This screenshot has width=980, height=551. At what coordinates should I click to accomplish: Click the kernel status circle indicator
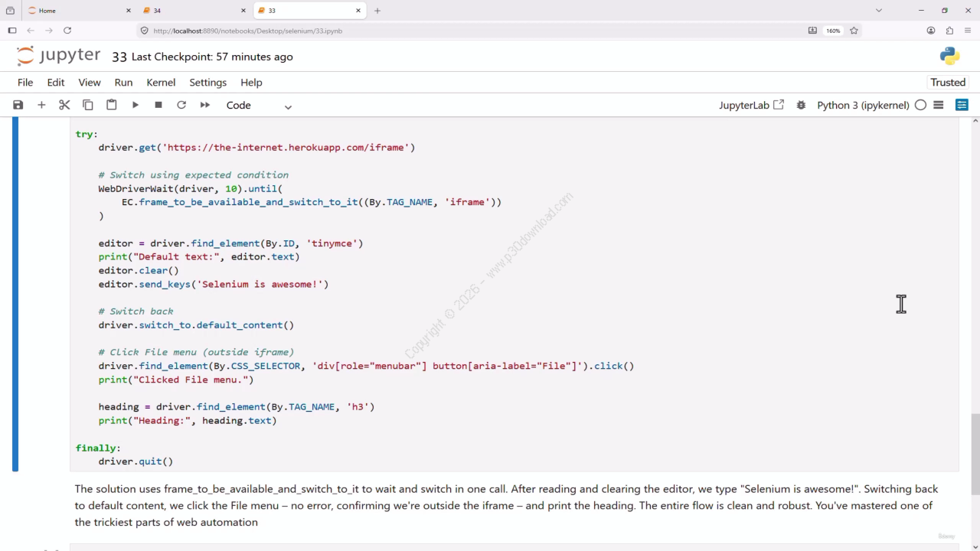920,105
